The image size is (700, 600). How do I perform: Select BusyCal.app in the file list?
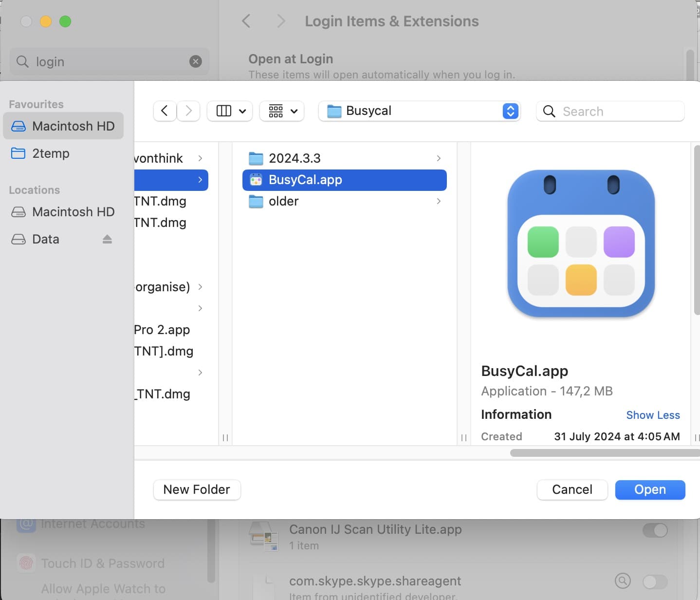tap(345, 180)
